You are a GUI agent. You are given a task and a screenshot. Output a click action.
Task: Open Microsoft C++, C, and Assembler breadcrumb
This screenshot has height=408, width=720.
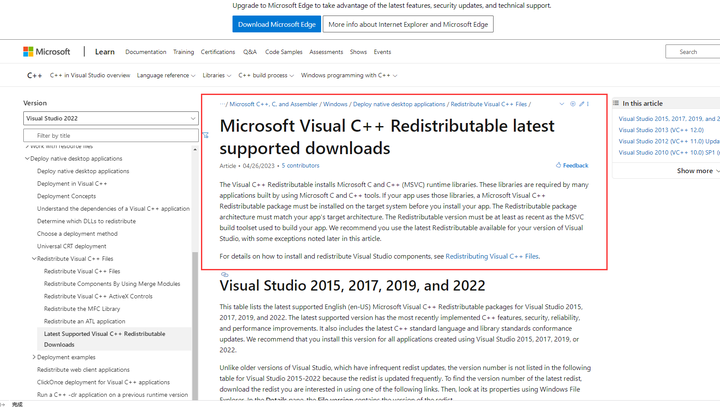pyautogui.click(x=274, y=104)
